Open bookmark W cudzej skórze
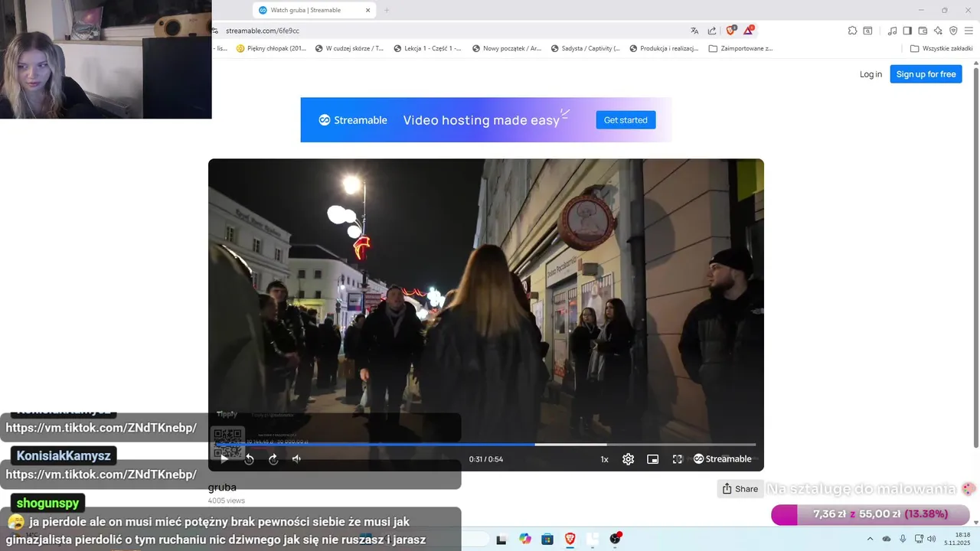The image size is (980, 551). pyautogui.click(x=349, y=48)
